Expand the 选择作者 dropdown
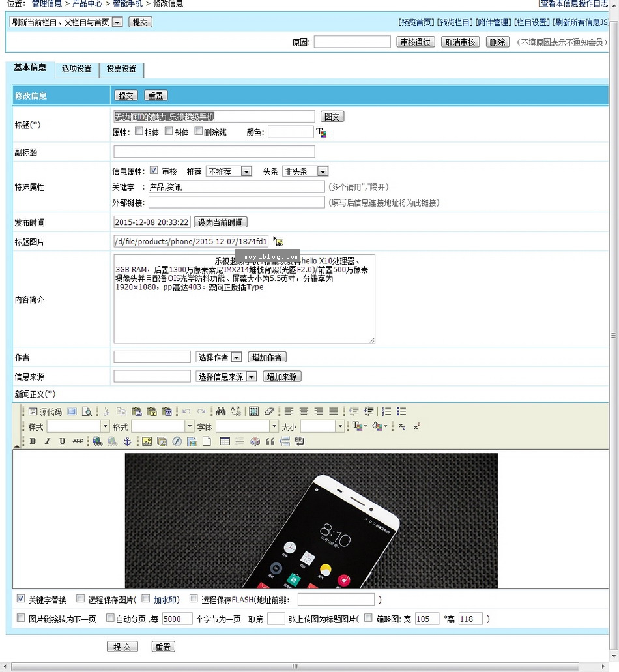Viewport: 619px width, 672px height. pyautogui.click(x=219, y=357)
